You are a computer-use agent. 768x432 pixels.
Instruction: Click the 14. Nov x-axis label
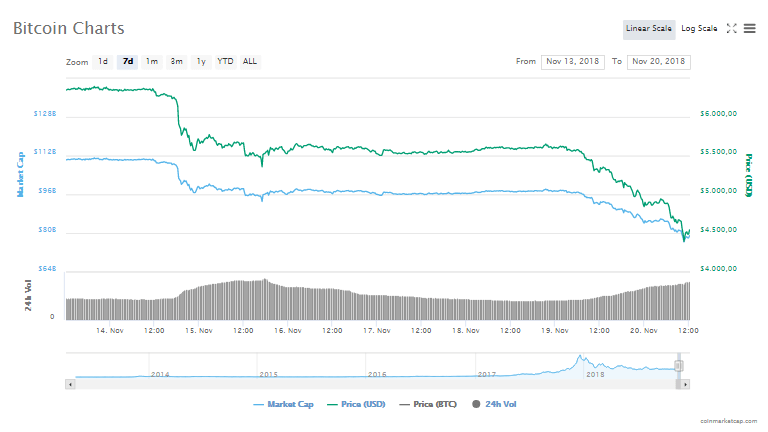click(x=110, y=331)
